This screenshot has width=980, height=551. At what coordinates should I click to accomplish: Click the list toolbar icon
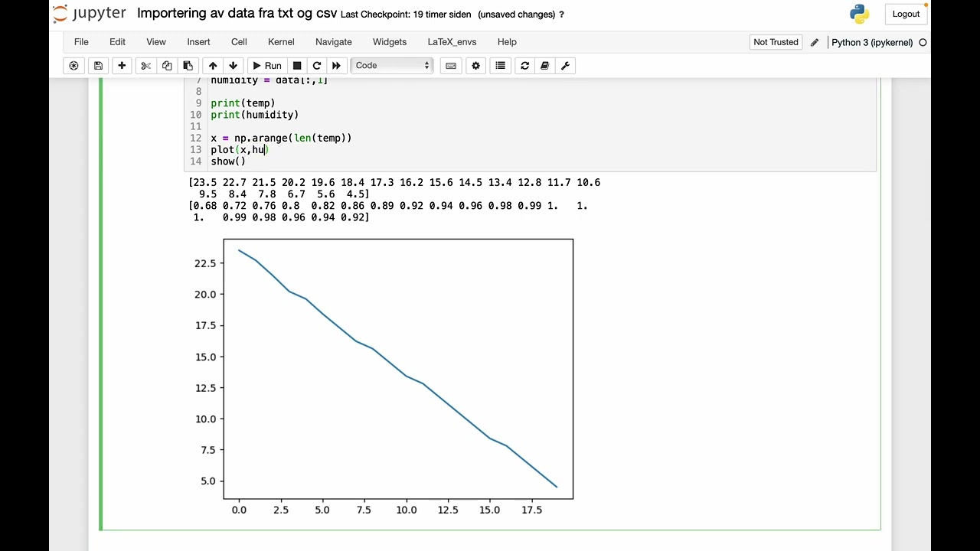pyautogui.click(x=500, y=66)
